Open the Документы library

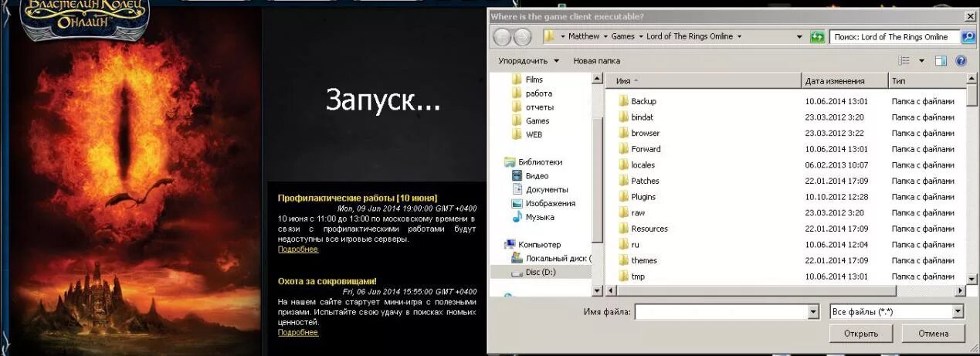[540, 190]
